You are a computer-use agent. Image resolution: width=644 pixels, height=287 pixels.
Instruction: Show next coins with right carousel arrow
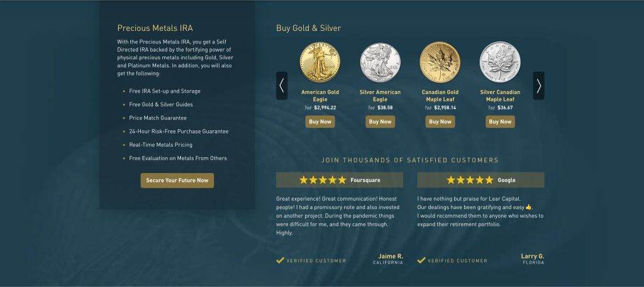coord(538,86)
